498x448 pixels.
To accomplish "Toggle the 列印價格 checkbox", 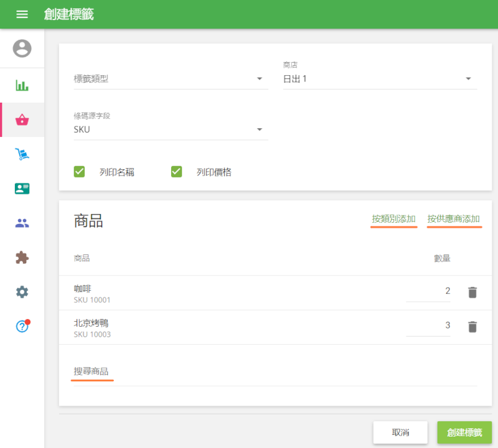I will 177,172.
